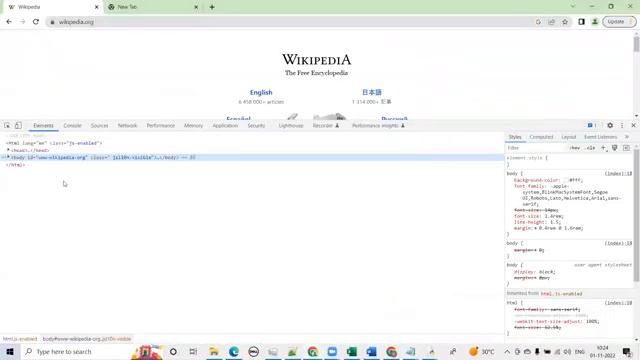Expand the margin shorthand in body rule
Viewport: 640px width, 360px height.
point(536,228)
